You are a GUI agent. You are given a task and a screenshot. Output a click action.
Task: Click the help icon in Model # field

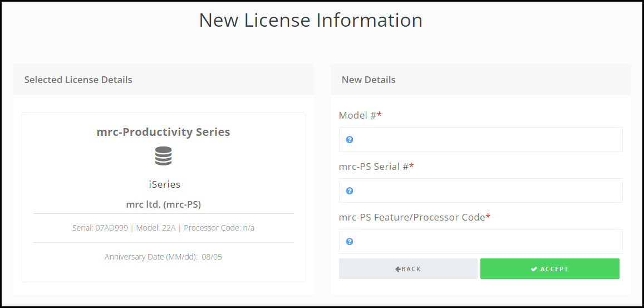350,140
